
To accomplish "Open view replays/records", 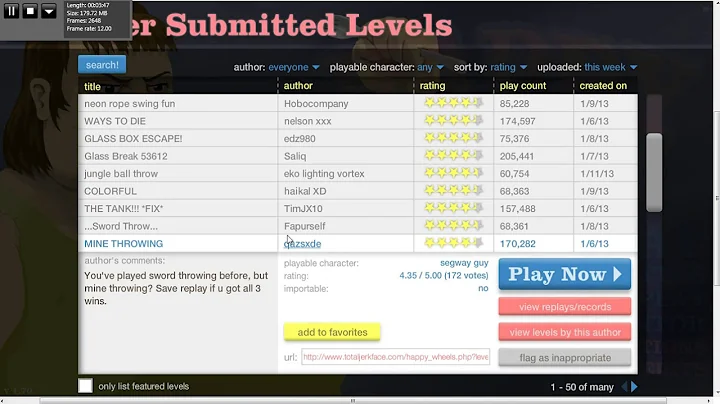I will [565, 307].
